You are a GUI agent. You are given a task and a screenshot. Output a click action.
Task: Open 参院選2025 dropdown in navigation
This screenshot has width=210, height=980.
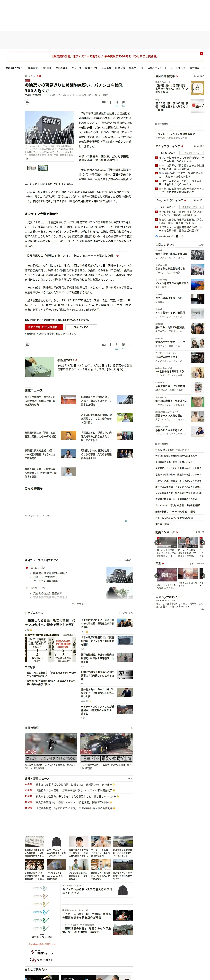pos(14,68)
